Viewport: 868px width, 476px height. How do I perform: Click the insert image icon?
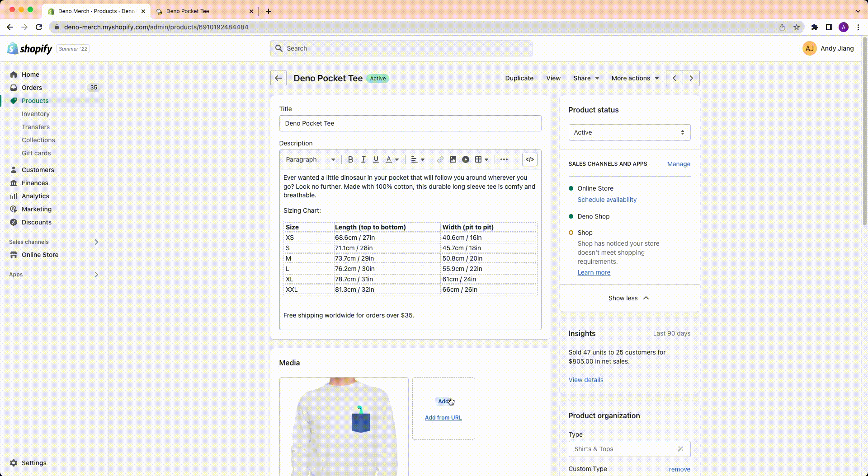click(x=453, y=159)
